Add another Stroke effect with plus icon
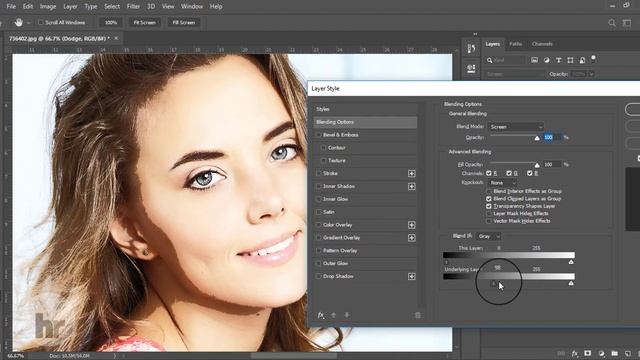 411,173
